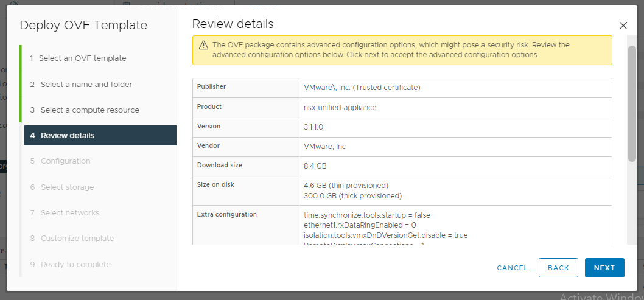Click the (Trusted certificate) text
Viewport: 644px width, 300px height.
click(387, 88)
